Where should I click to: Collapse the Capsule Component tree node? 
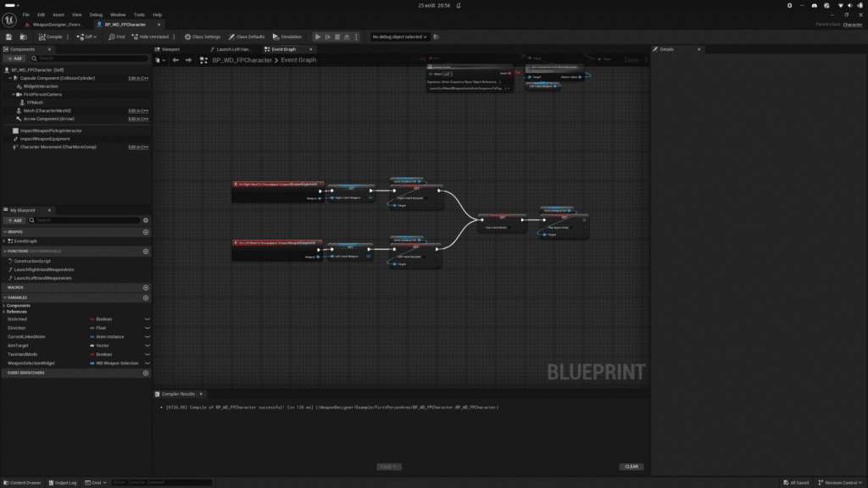coord(10,79)
